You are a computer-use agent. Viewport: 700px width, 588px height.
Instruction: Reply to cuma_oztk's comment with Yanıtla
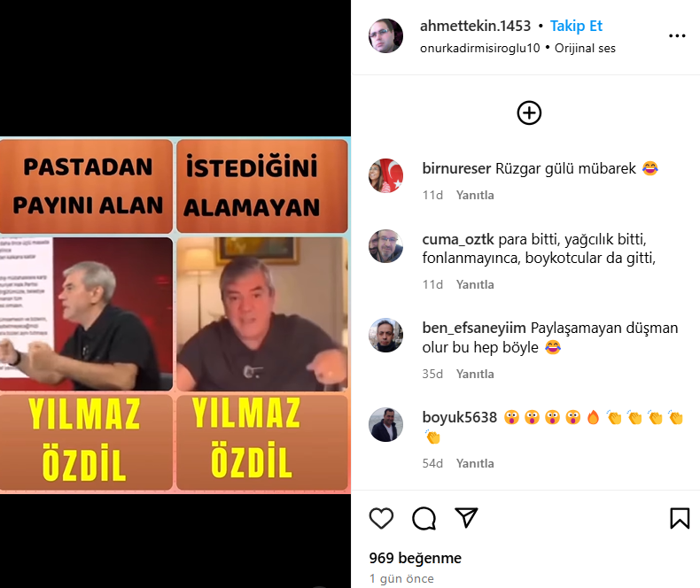tap(475, 284)
